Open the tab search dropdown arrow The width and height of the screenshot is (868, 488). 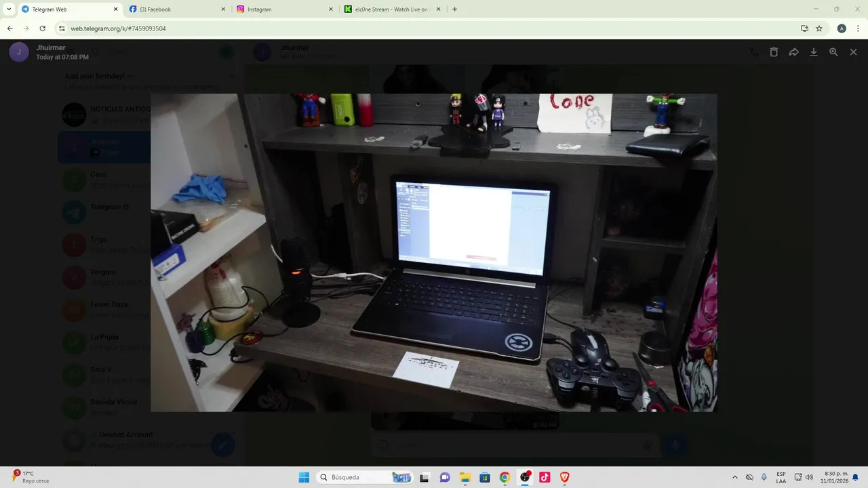pos(9,9)
